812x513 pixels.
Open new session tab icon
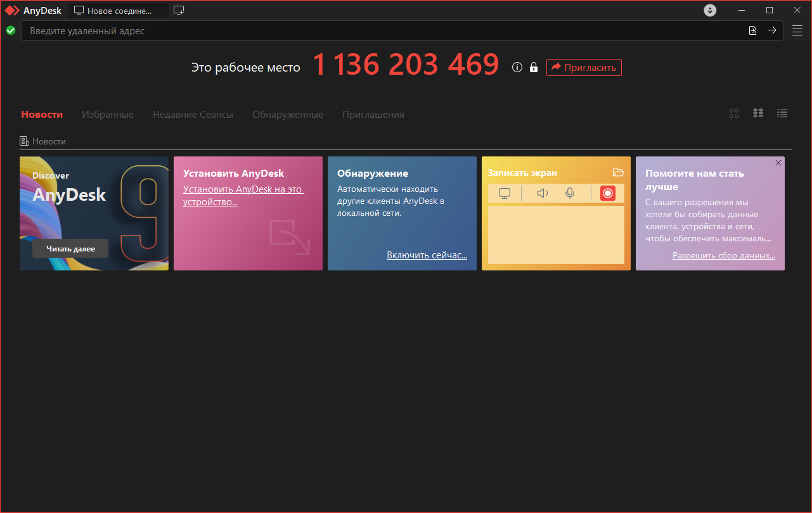[x=179, y=10]
